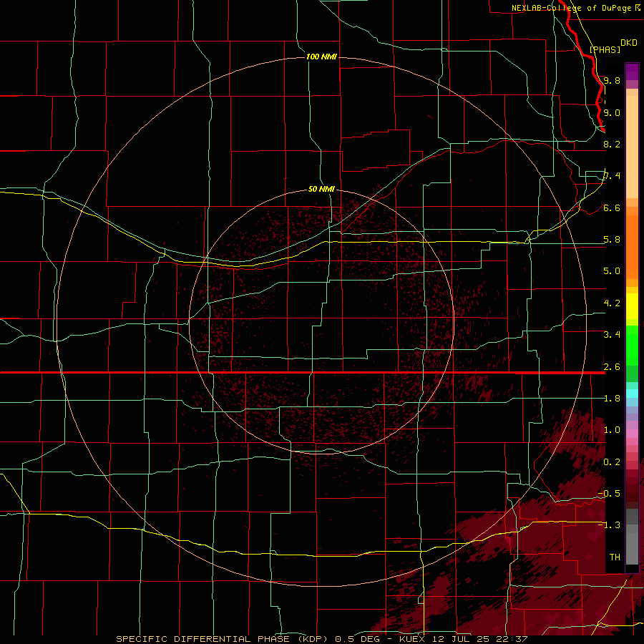Pick the bright yellow segment of the color bar
This screenshot has width=644, height=644.
coord(632,306)
